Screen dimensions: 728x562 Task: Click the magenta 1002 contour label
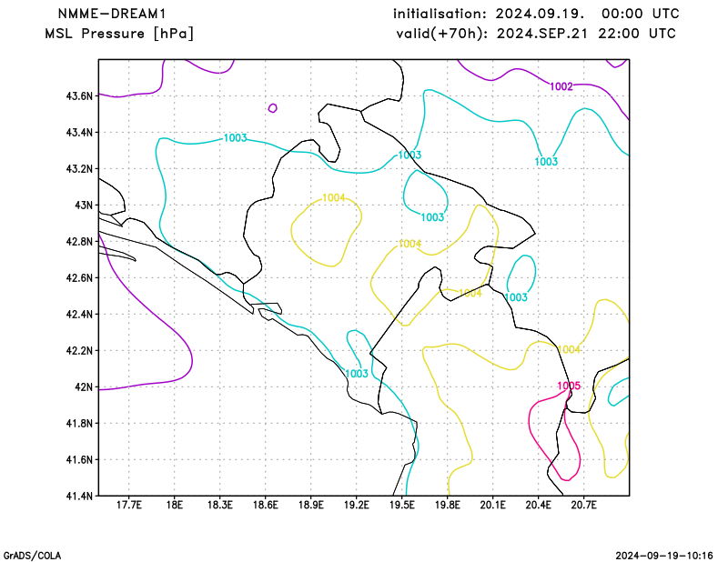561,86
